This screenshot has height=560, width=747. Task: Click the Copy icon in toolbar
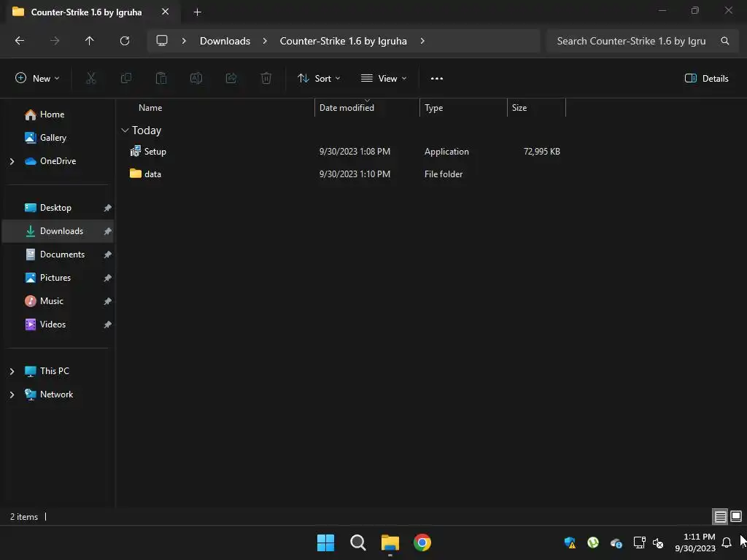click(x=126, y=79)
